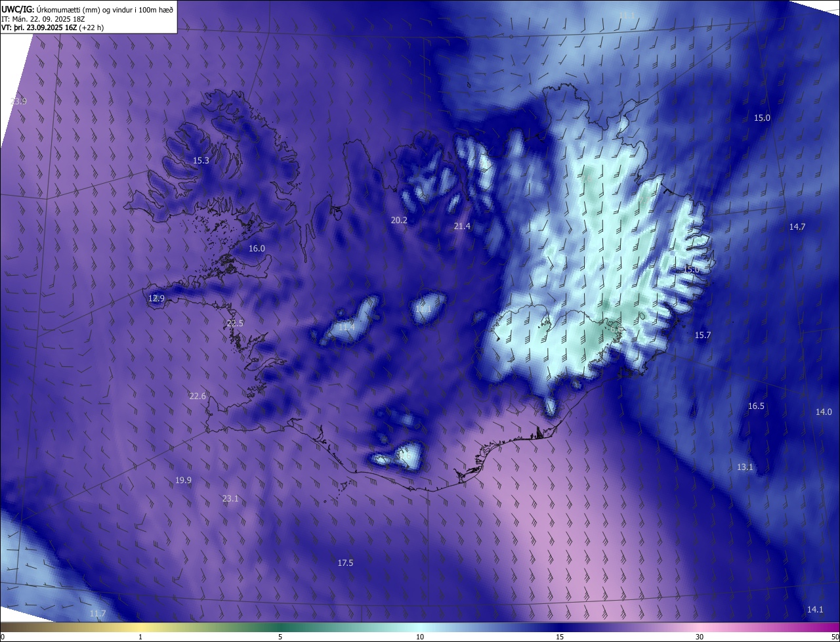Click the 22.5 value label
The height and width of the screenshot is (642, 840).
[235, 324]
